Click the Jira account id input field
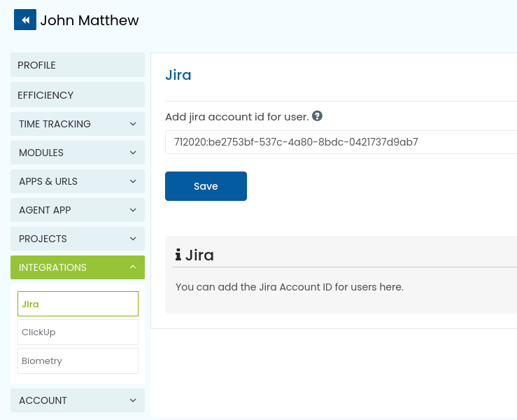 click(x=341, y=142)
